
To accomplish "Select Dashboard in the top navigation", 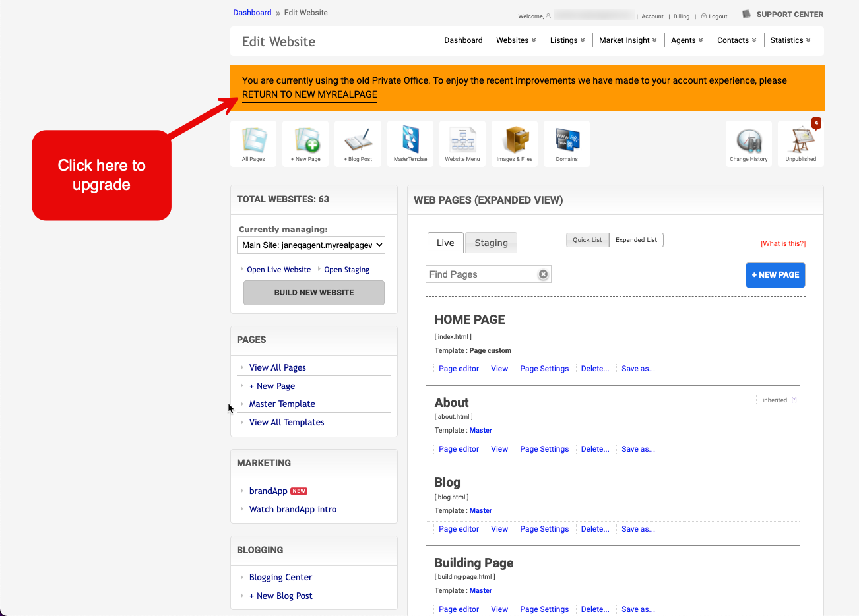I will (x=463, y=40).
